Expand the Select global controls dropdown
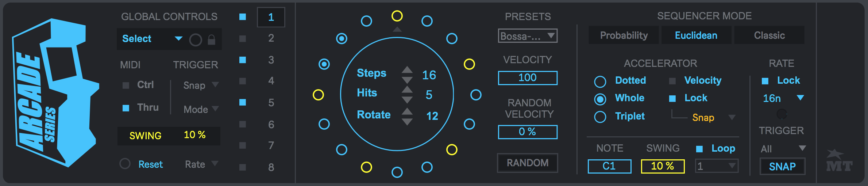The width and height of the screenshot is (868, 186). coord(178,39)
